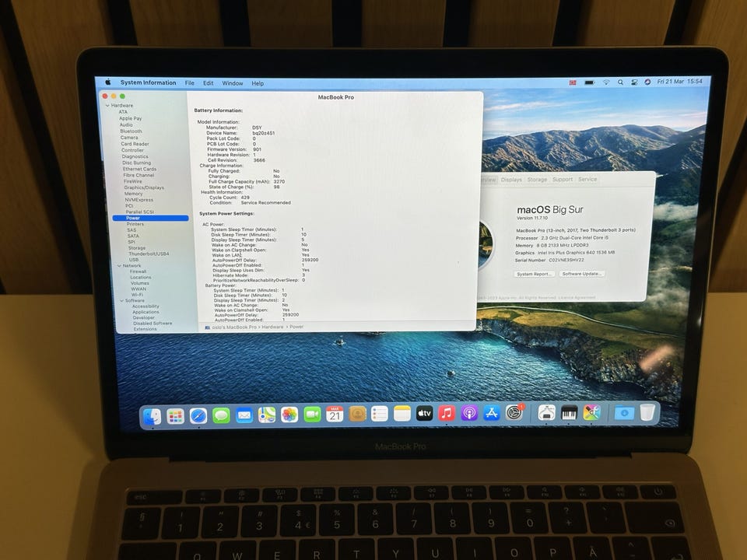Open Finder from the dock
Image resolution: width=747 pixels, height=560 pixels.
(153, 416)
